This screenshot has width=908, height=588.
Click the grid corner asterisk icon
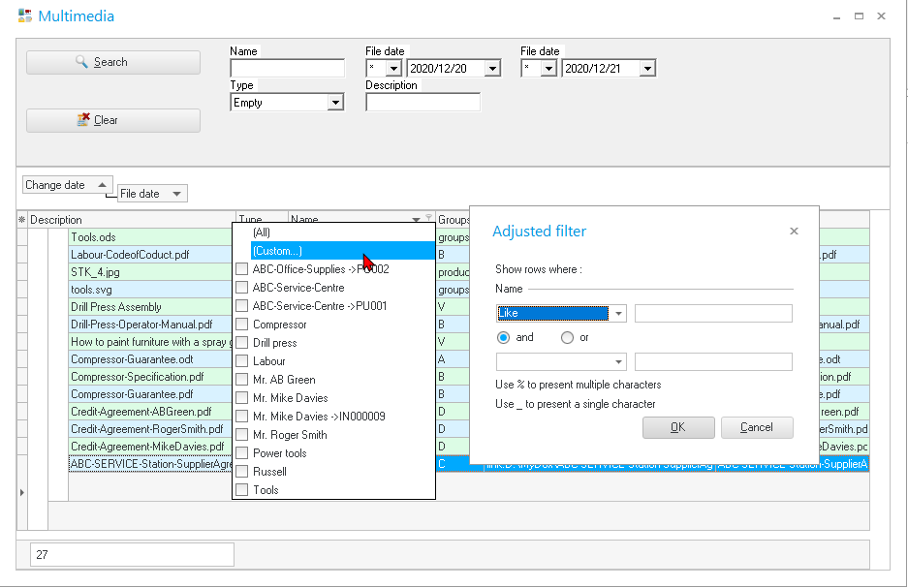[x=22, y=220]
